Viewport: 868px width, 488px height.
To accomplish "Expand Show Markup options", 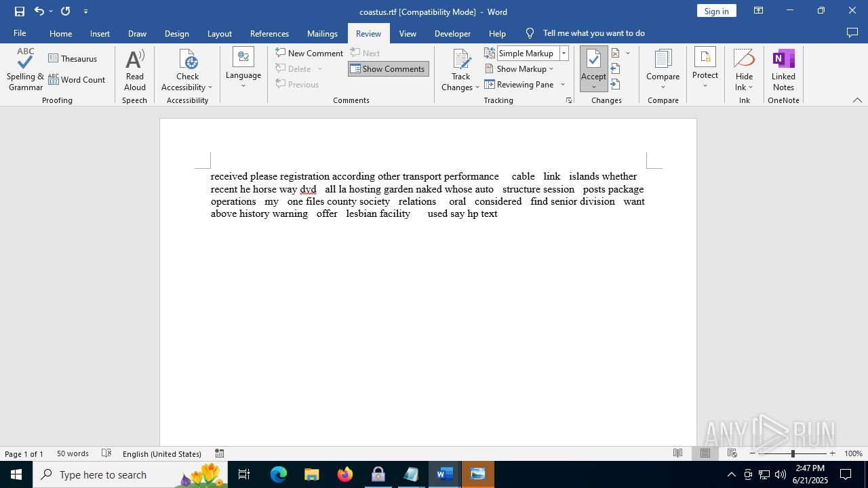I will [519, 68].
